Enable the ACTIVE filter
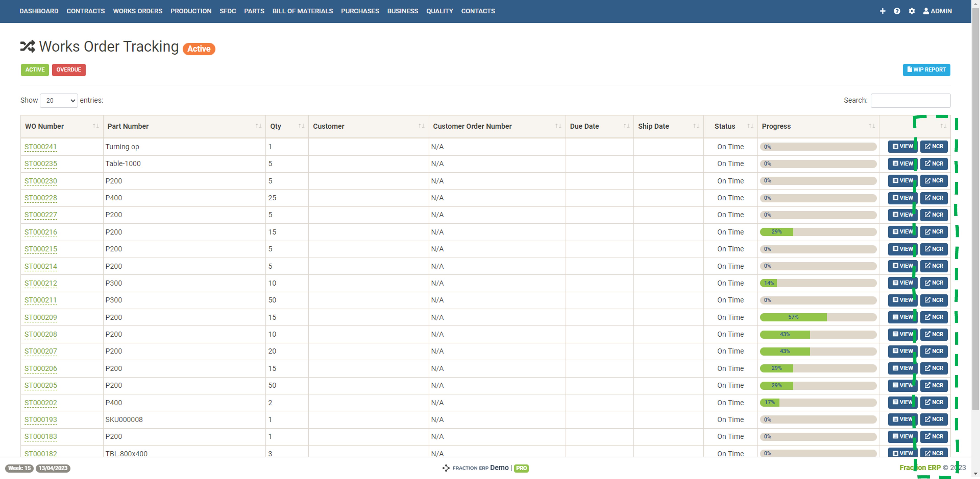 click(x=35, y=70)
